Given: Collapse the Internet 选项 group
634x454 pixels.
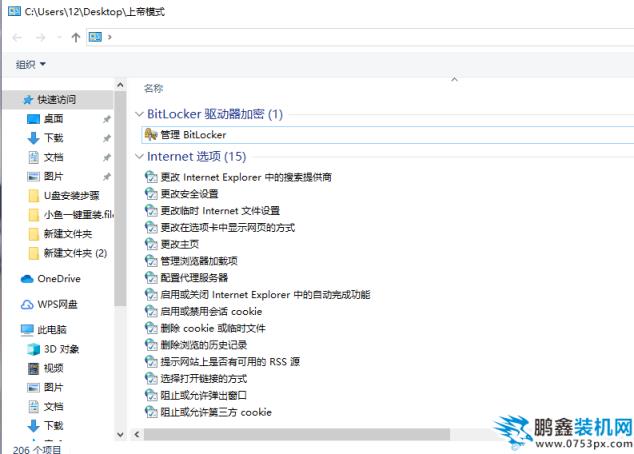Looking at the screenshot, I should click(139, 156).
